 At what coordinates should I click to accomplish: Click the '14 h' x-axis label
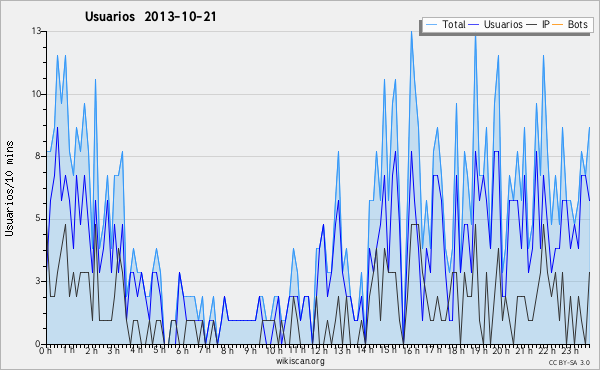click(x=364, y=351)
